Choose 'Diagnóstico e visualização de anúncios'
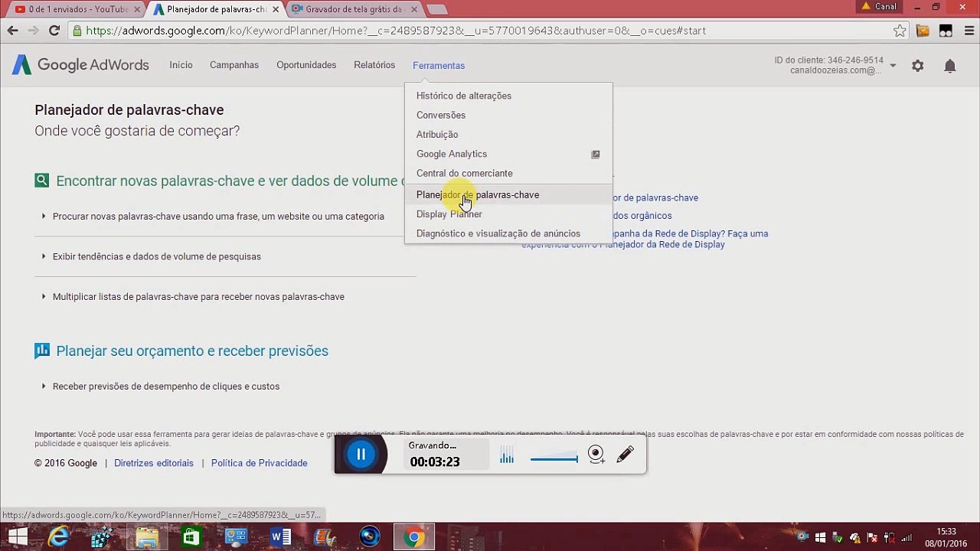980x551 pixels. (x=508, y=233)
